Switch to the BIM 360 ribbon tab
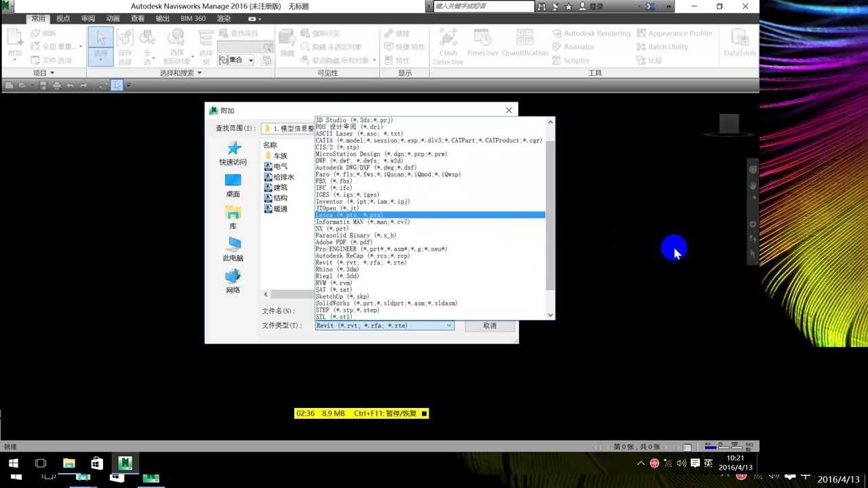Viewport: 868px width, 488px height. [195, 19]
